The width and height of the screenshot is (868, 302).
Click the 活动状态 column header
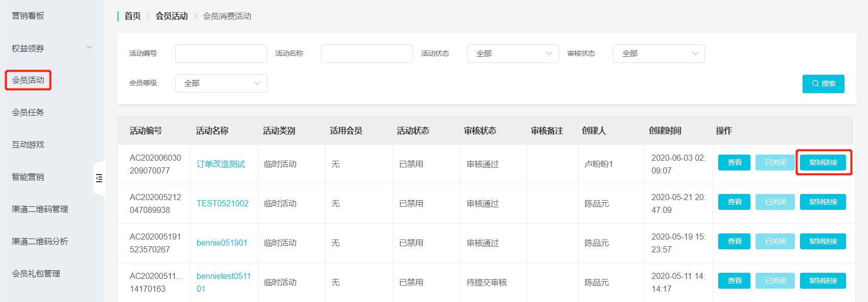coord(413,131)
